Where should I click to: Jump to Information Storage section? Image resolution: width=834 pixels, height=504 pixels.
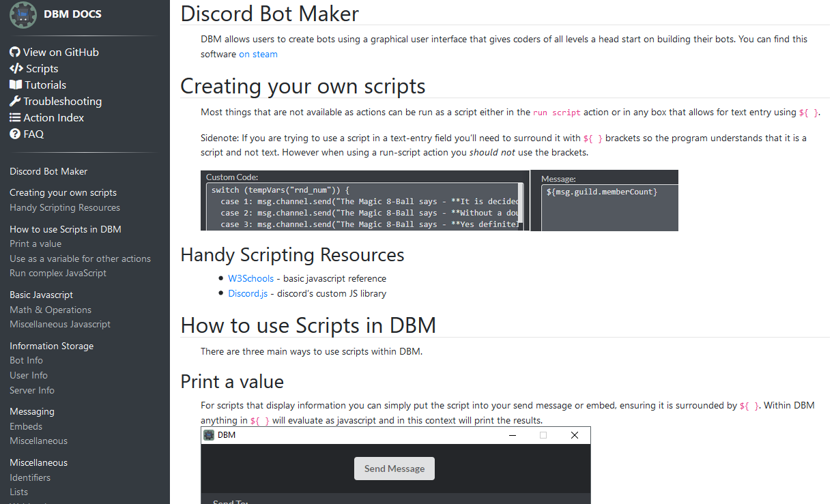pos(51,346)
